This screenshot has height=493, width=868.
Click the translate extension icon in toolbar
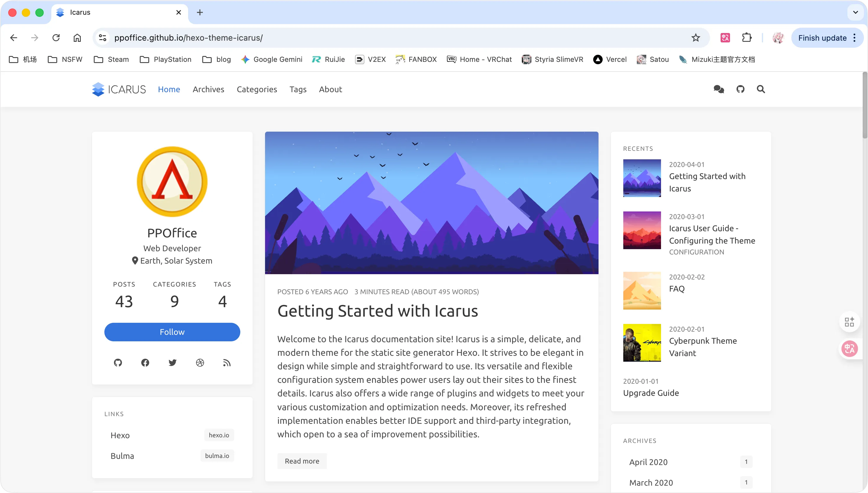725,38
